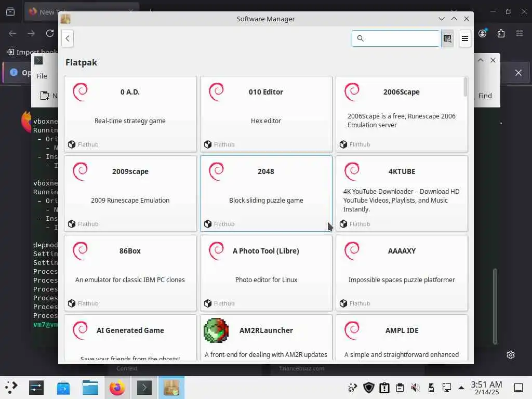Open file manager from taskbar
The height and width of the screenshot is (399, 532).
point(90,388)
